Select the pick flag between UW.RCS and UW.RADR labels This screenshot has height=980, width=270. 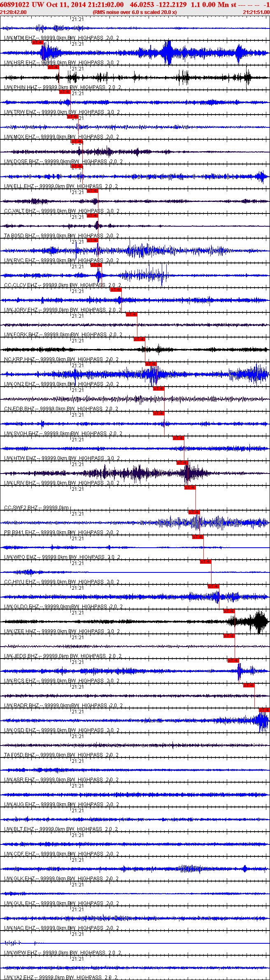point(249,685)
